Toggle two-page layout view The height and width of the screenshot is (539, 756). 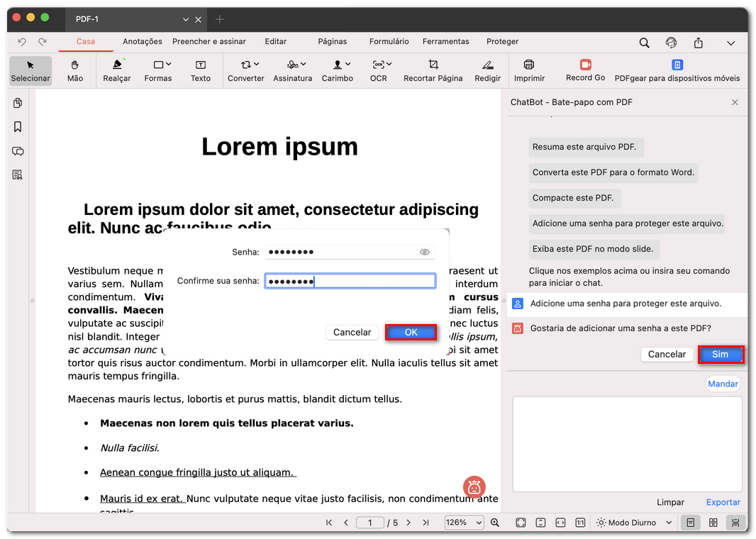[x=713, y=522]
